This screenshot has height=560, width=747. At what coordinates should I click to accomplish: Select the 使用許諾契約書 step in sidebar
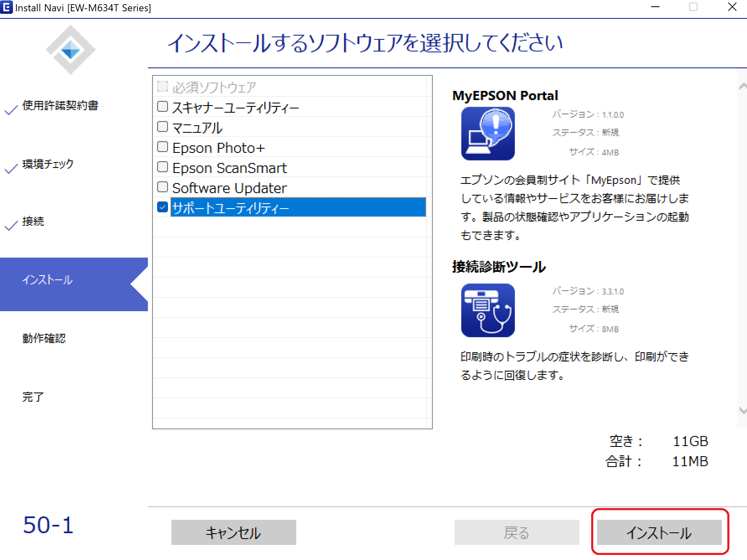pyautogui.click(x=60, y=106)
